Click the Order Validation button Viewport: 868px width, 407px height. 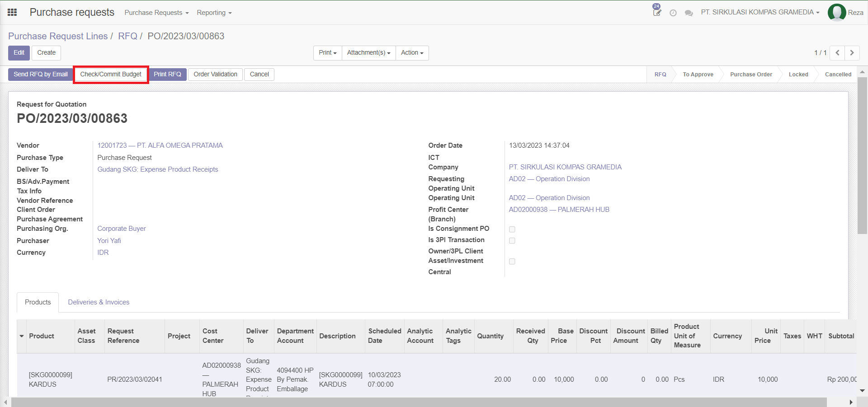[215, 75]
